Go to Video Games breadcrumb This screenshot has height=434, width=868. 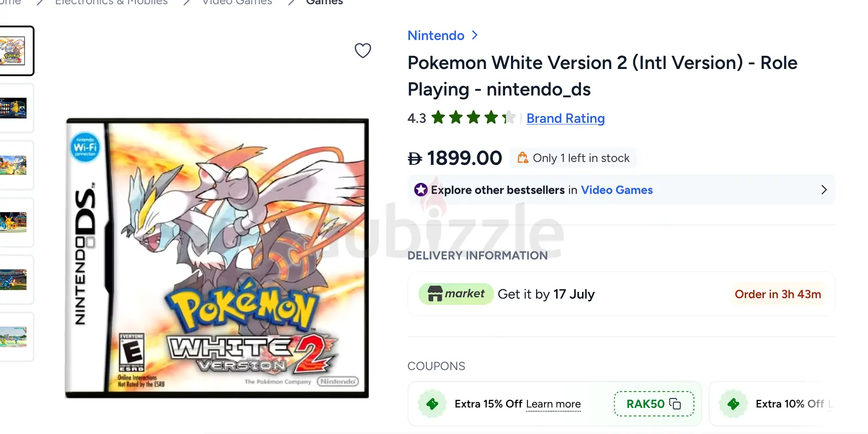click(x=237, y=2)
